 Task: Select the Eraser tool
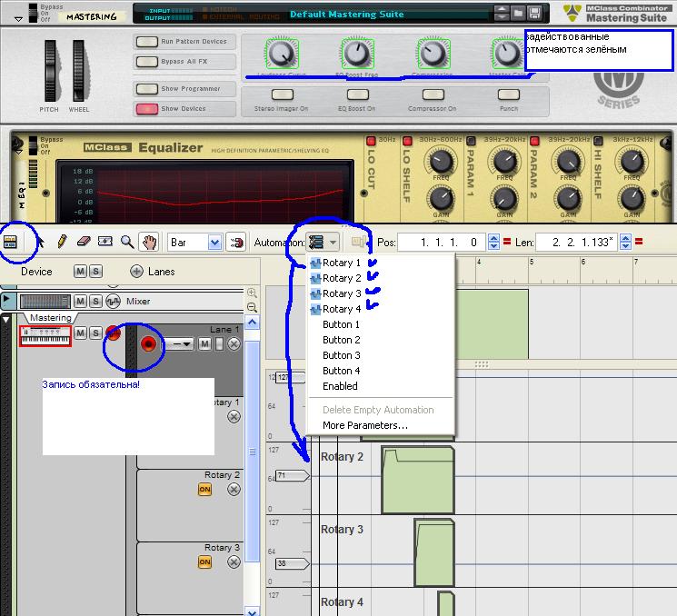click(x=85, y=243)
